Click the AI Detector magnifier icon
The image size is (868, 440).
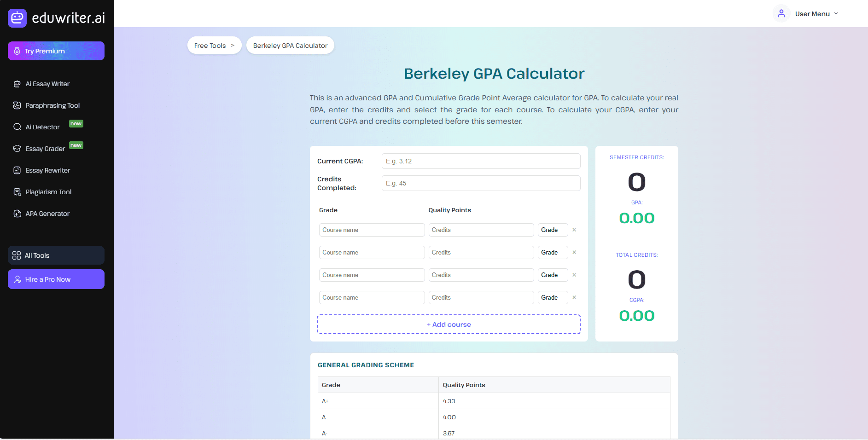point(17,127)
